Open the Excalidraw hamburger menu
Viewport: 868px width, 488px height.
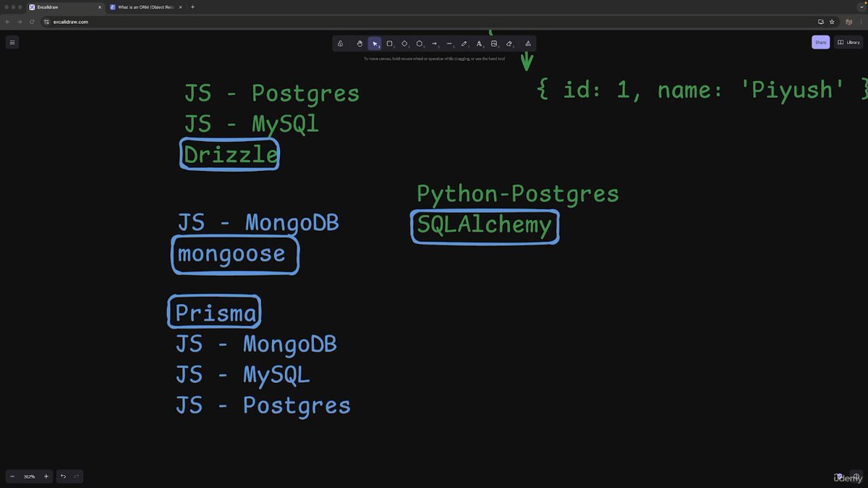12,42
